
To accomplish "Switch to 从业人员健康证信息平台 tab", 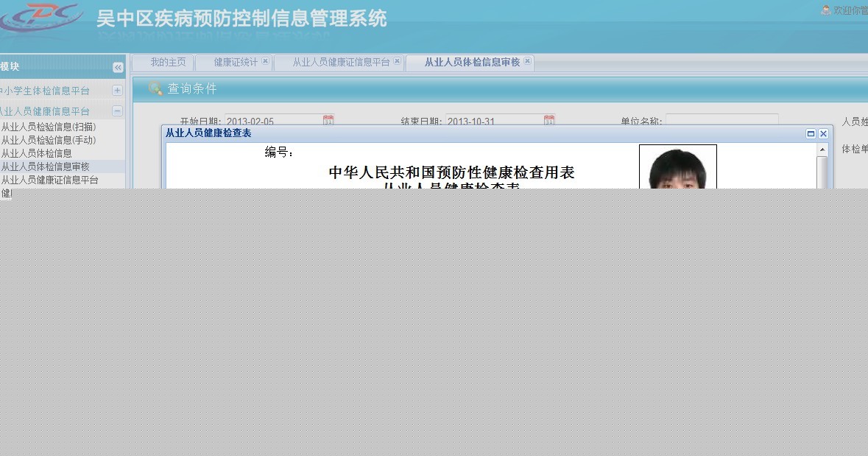I will 340,63.
